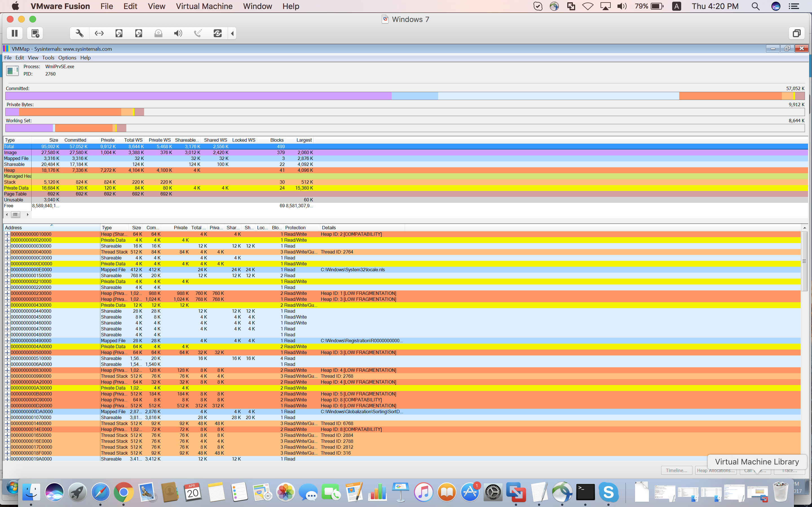Open virtual machine settings wrench icon
812x507 pixels.
coord(80,33)
